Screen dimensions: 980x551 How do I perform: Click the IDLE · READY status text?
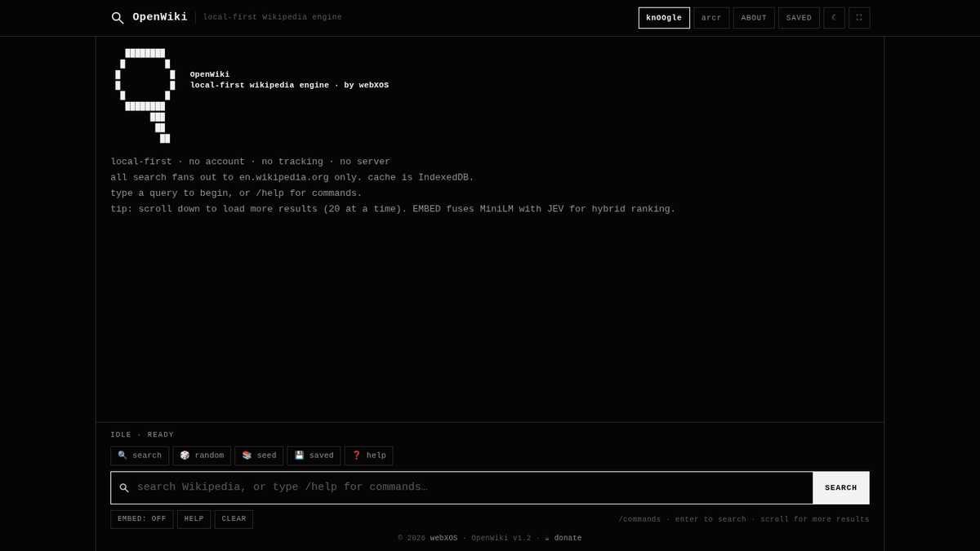click(142, 435)
